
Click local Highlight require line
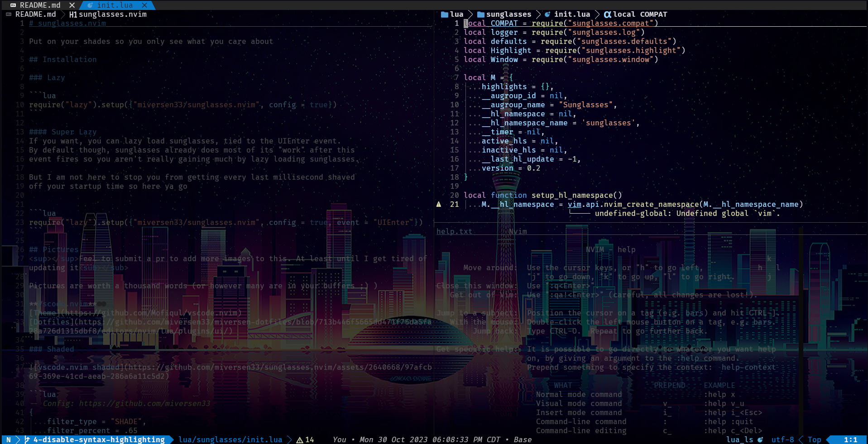(x=574, y=50)
